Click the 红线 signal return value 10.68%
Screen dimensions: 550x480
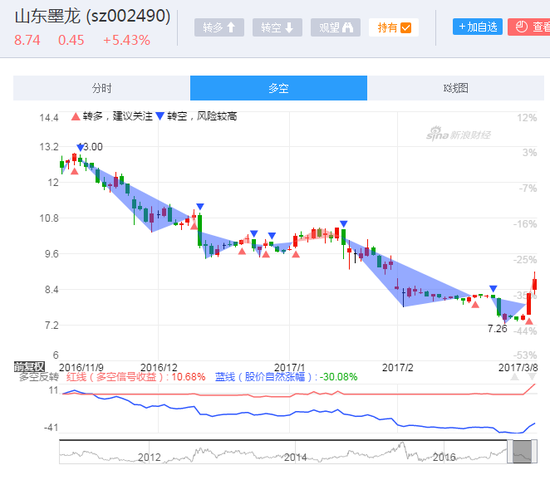pyautogui.click(x=188, y=377)
